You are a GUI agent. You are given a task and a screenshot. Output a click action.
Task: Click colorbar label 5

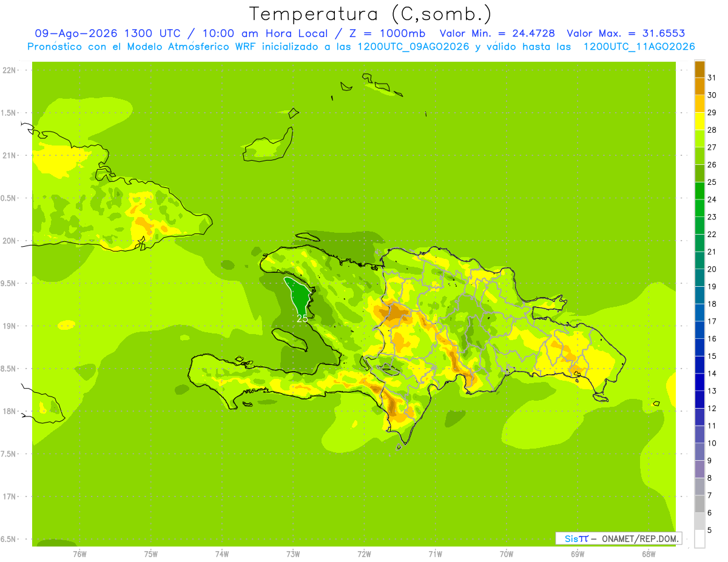[710, 530]
